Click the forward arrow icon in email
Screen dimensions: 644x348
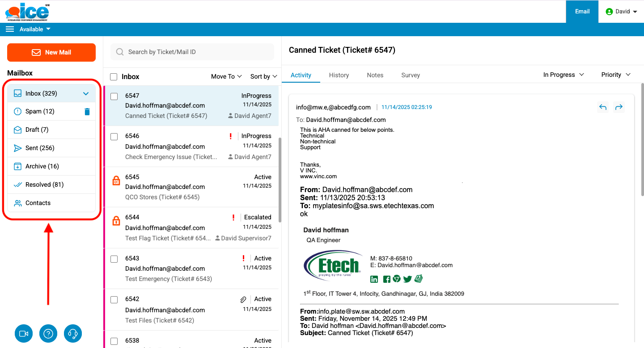pos(619,107)
